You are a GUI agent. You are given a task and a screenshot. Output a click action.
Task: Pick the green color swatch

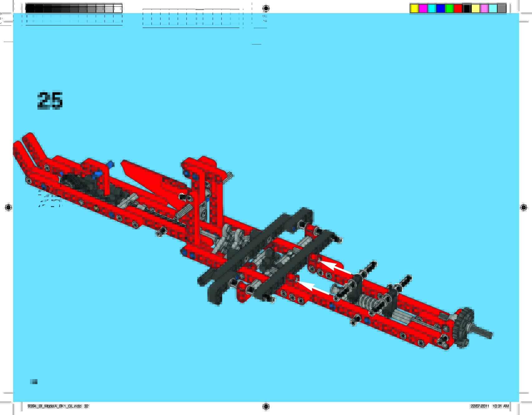(449, 9)
